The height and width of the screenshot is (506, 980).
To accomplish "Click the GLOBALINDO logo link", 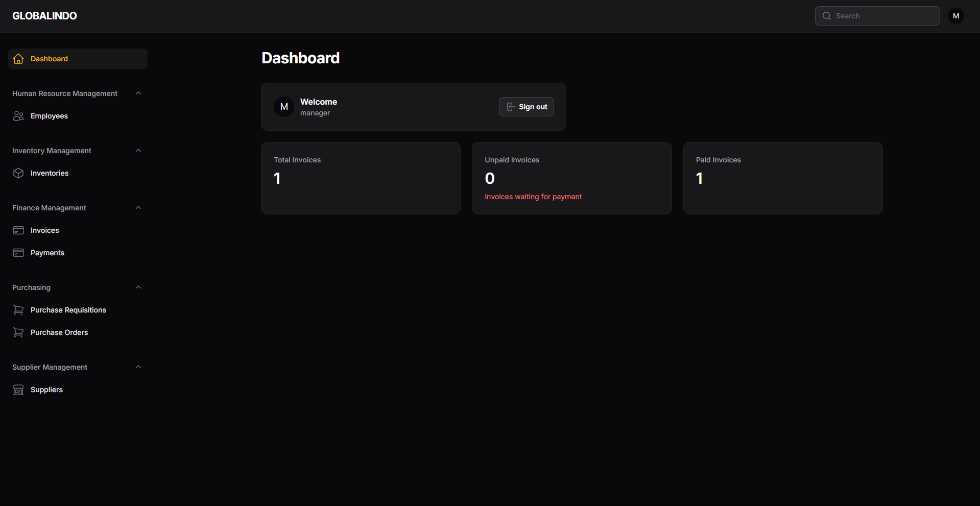I will pos(44,16).
